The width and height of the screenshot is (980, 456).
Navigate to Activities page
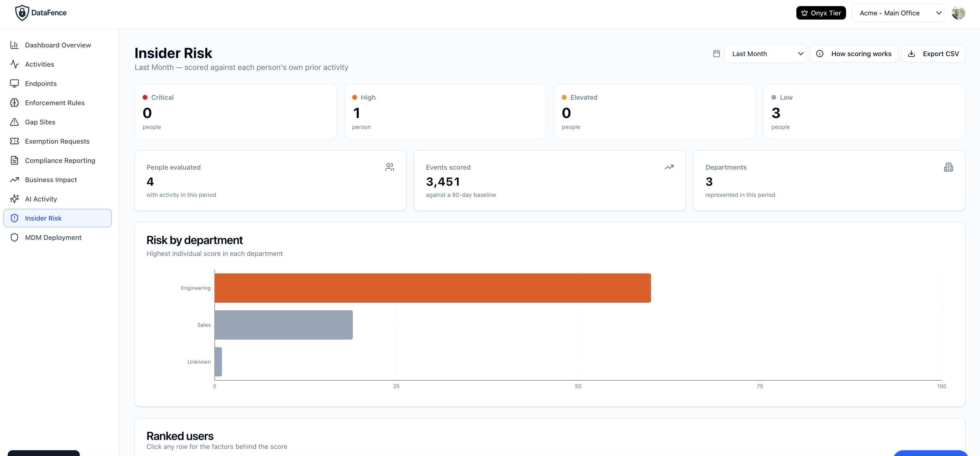pyautogui.click(x=57, y=64)
